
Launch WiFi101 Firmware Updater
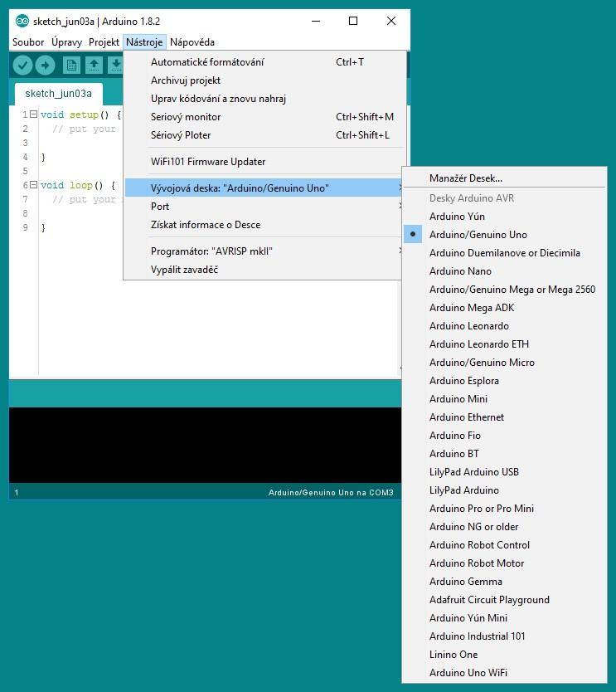264,162
